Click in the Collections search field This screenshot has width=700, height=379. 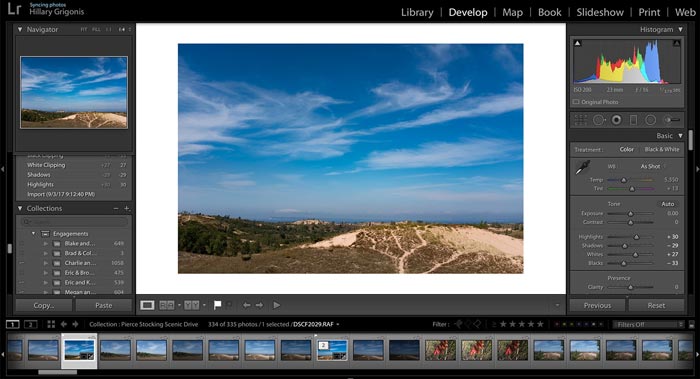[x=75, y=221]
